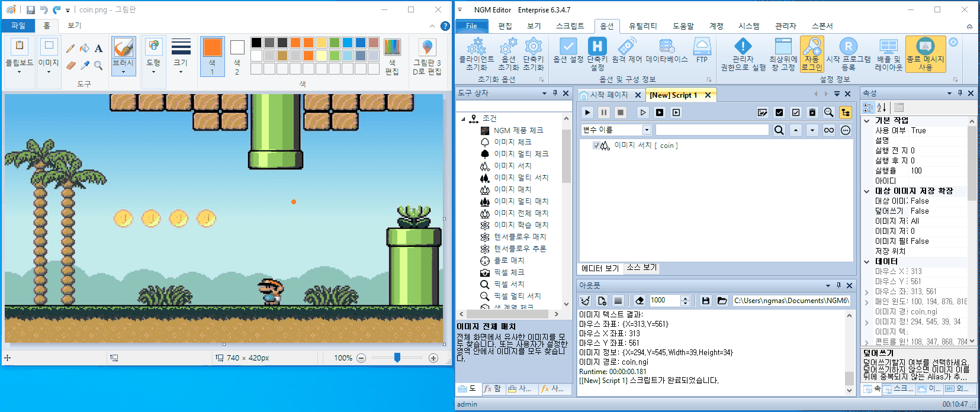This screenshot has height=412, width=980.
Task: Open 색 편집 in Paint
Action: [392, 56]
